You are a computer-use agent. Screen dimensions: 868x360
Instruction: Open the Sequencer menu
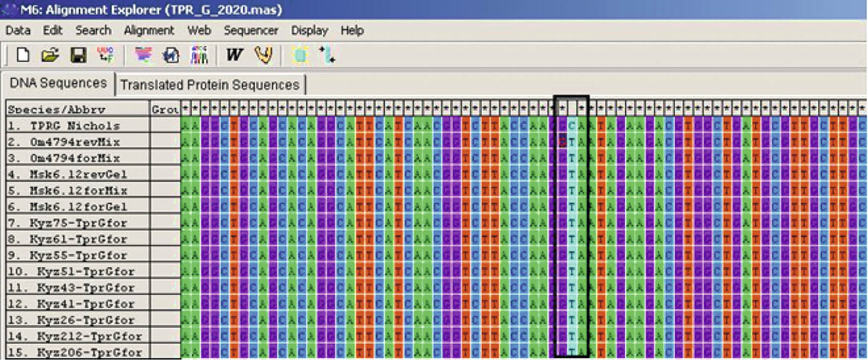[x=251, y=30]
